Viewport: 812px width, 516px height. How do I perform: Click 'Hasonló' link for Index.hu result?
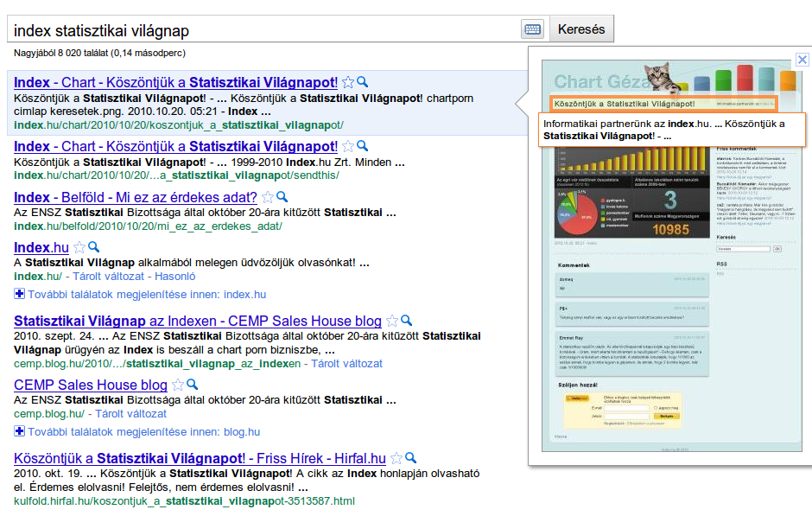pos(175,276)
